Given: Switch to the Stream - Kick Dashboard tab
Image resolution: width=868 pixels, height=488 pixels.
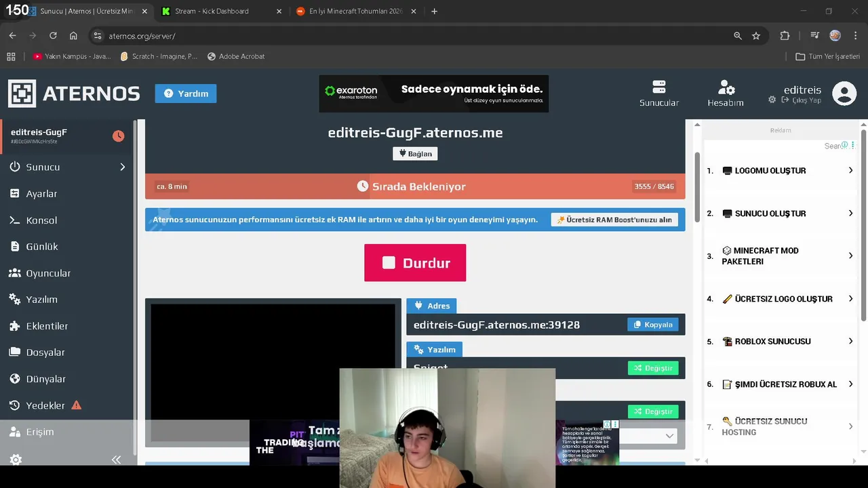Looking at the screenshot, I should tap(220, 11).
